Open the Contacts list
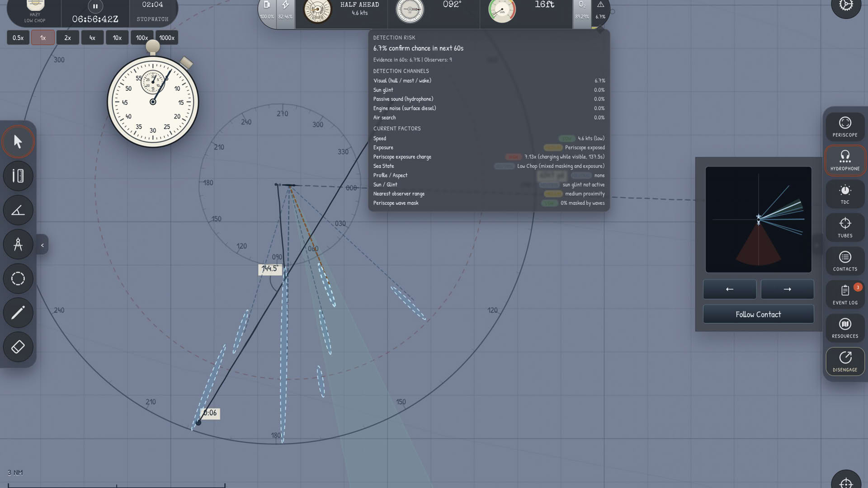The image size is (868, 488). coord(845,261)
